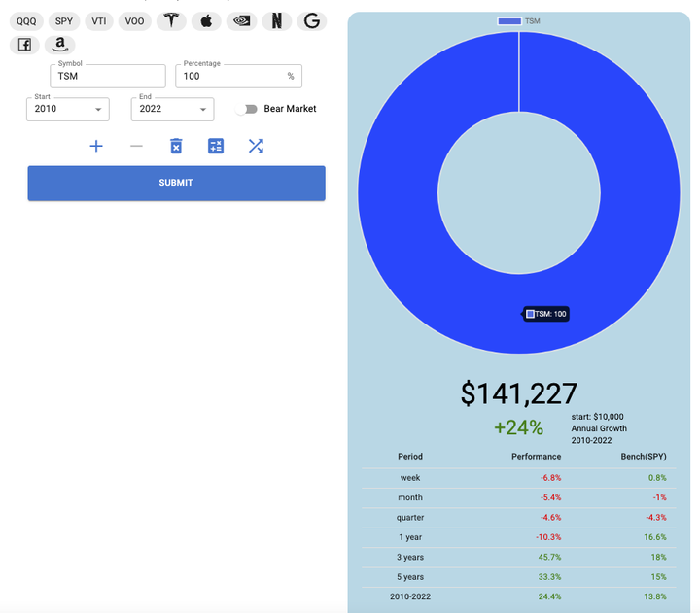Click the 24.4% overall performance value
Image resolution: width=700 pixels, height=613 pixels.
[x=549, y=596]
